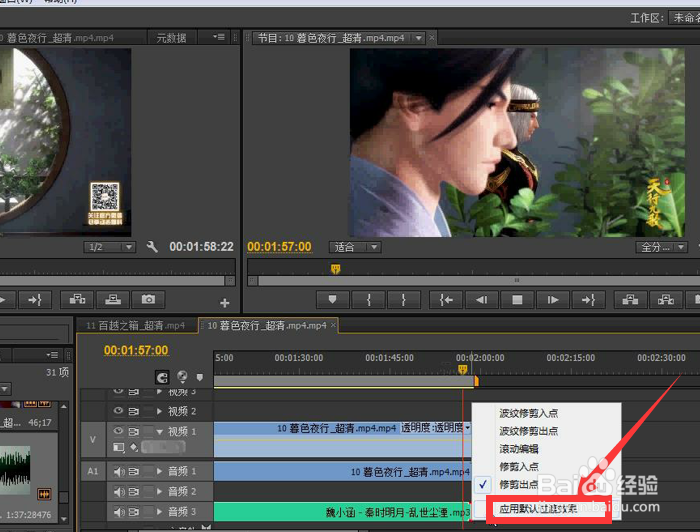Expand 音频 3 track triangle
The height and width of the screenshot is (532, 700).
159,512
